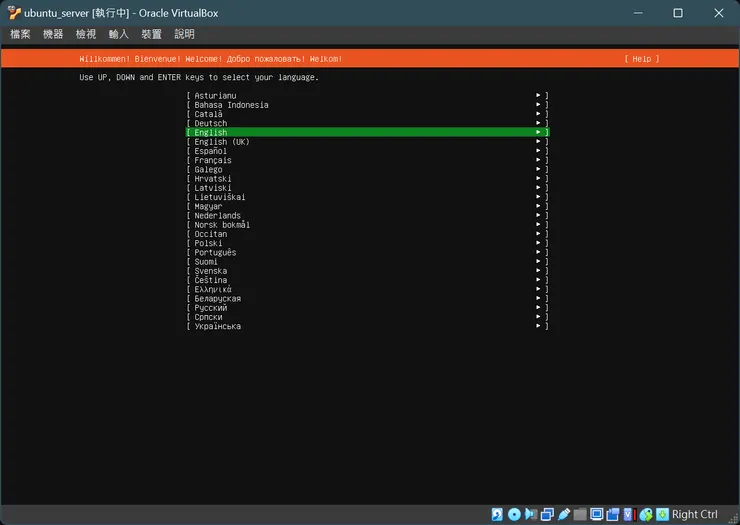Open the 檔案 menu
The width and height of the screenshot is (740, 525).
(20, 34)
